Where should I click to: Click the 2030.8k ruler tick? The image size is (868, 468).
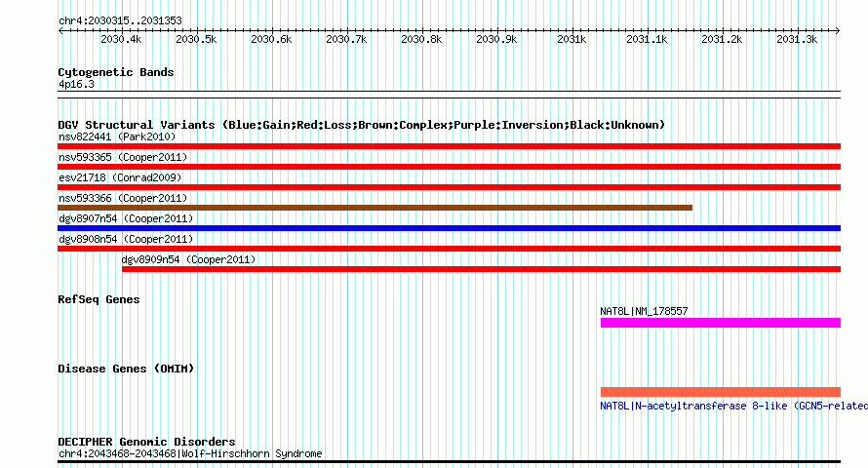422,39
